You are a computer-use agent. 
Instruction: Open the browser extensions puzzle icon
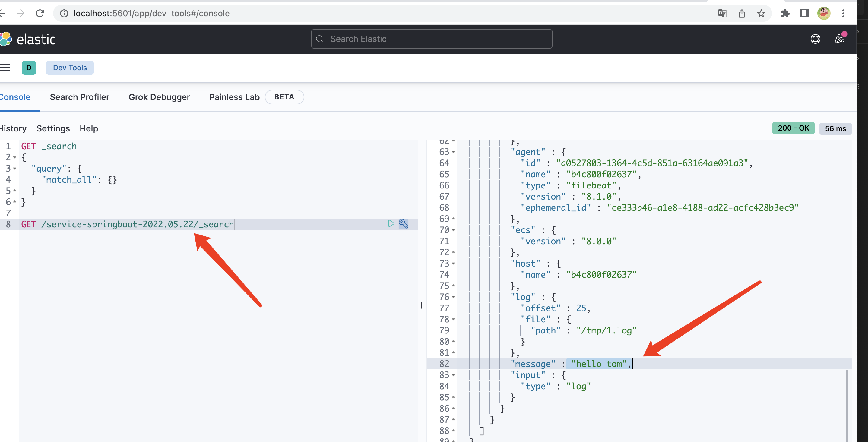[785, 14]
